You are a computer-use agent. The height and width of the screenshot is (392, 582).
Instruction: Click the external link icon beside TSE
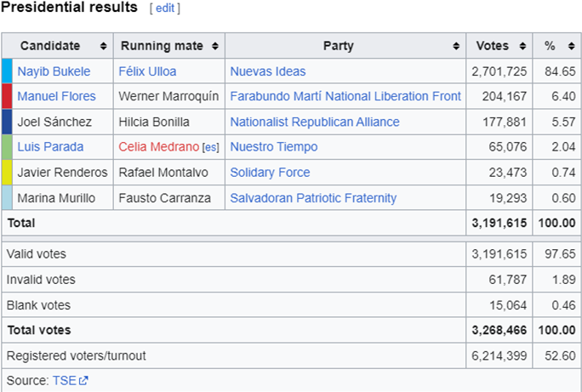pyautogui.click(x=84, y=380)
